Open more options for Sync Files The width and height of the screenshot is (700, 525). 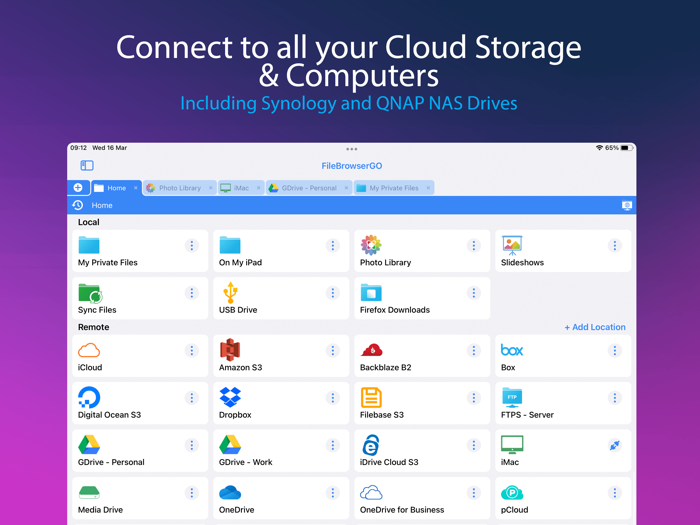[192, 293]
